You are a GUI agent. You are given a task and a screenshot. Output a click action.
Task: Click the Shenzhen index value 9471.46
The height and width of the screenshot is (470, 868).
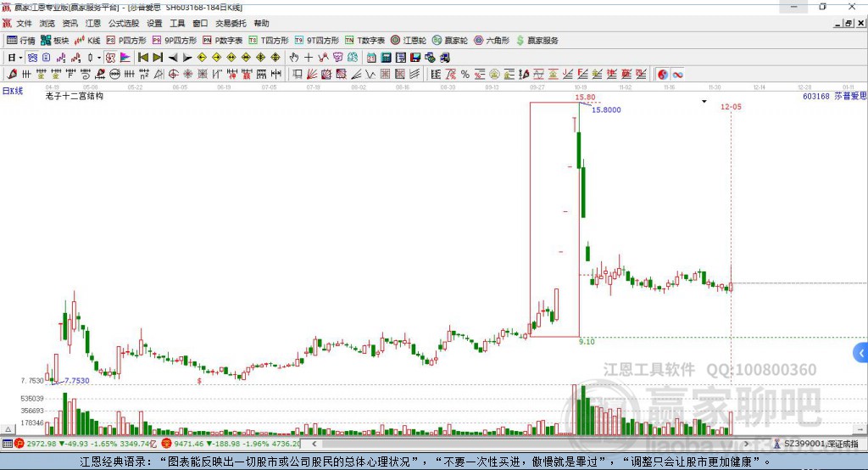coord(189,444)
